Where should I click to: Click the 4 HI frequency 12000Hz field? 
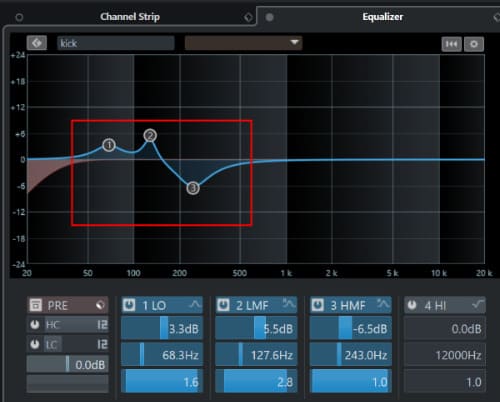[x=445, y=355]
